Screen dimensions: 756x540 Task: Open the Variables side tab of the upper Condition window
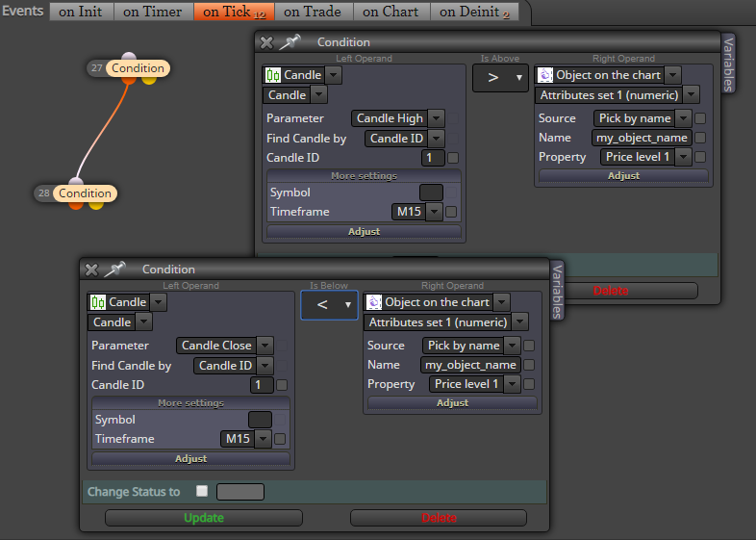pos(728,64)
